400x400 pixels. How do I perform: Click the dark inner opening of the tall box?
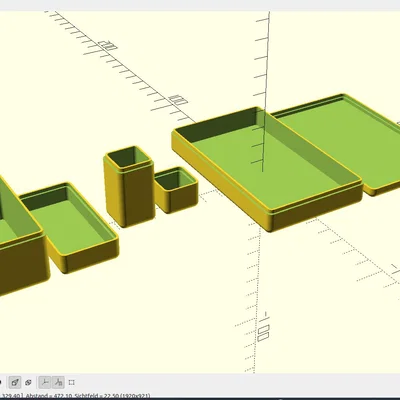[x=128, y=158]
